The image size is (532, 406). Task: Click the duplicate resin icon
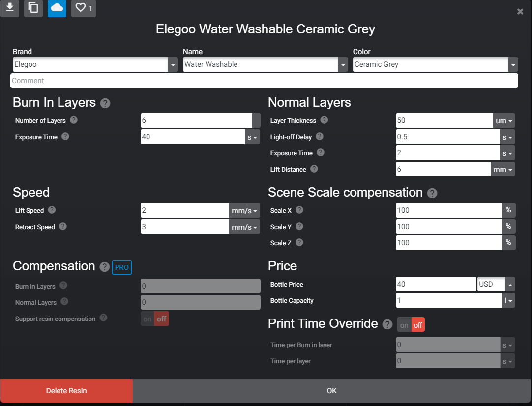pyautogui.click(x=33, y=8)
